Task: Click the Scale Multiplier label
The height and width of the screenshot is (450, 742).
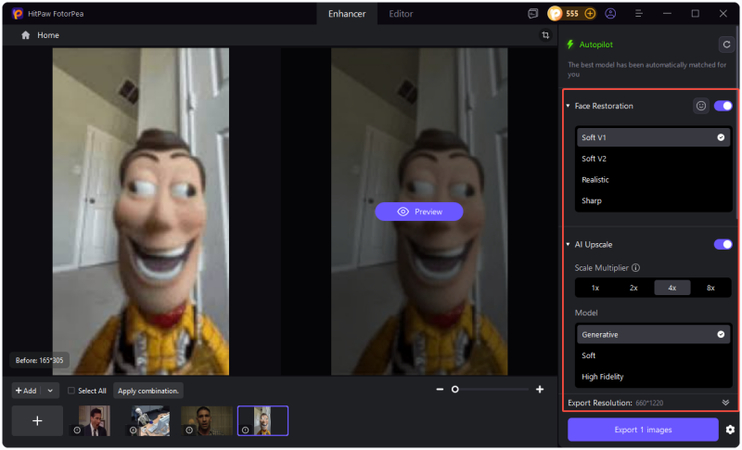Action: pyautogui.click(x=601, y=268)
